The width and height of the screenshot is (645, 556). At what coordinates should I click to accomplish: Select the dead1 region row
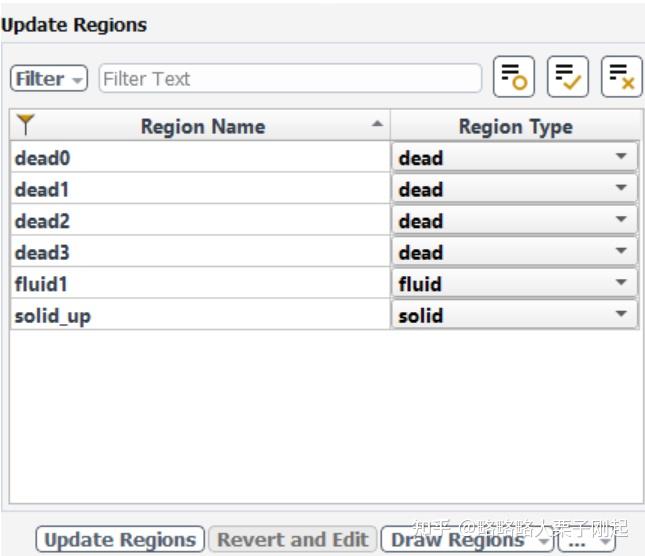[200, 189]
